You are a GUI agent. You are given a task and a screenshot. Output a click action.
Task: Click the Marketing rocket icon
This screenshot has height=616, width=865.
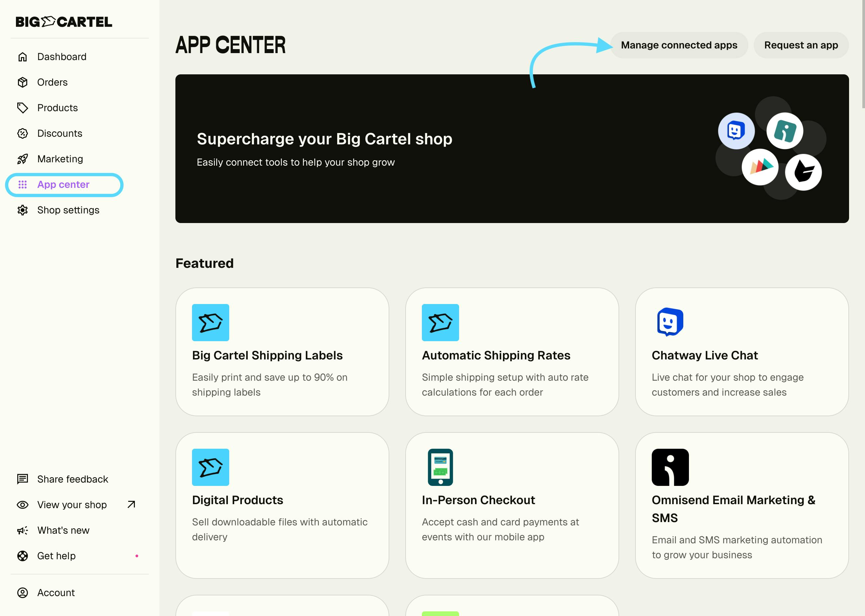coord(23,159)
